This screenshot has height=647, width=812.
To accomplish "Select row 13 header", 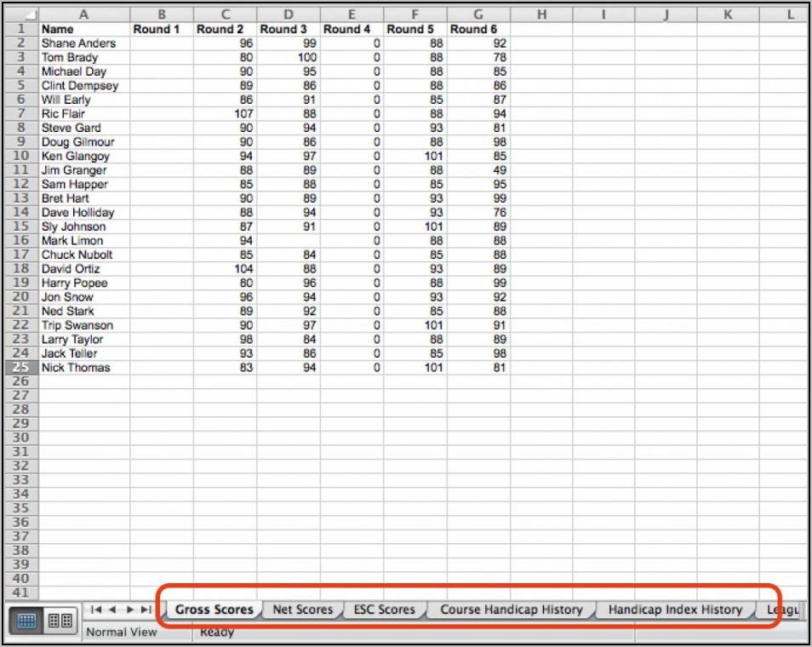I will (x=21, y=198).
